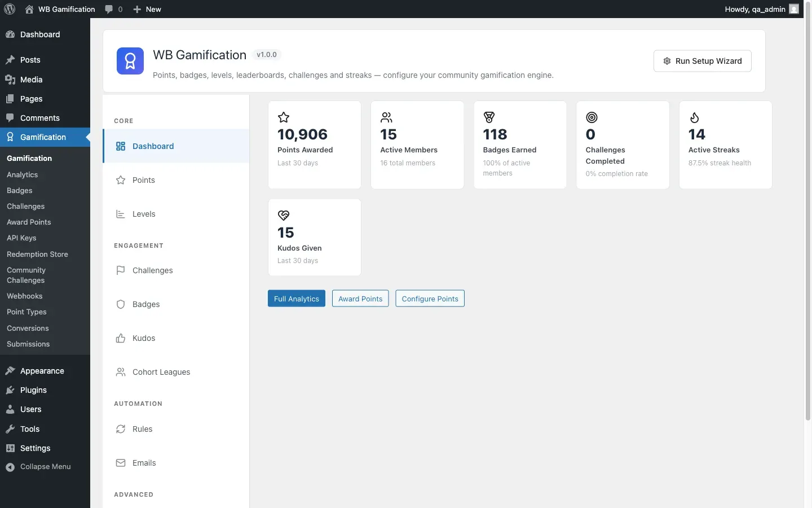Open the Badges submenu link in WP sidebar
The image size is (812, 508).
pos(20,191)
